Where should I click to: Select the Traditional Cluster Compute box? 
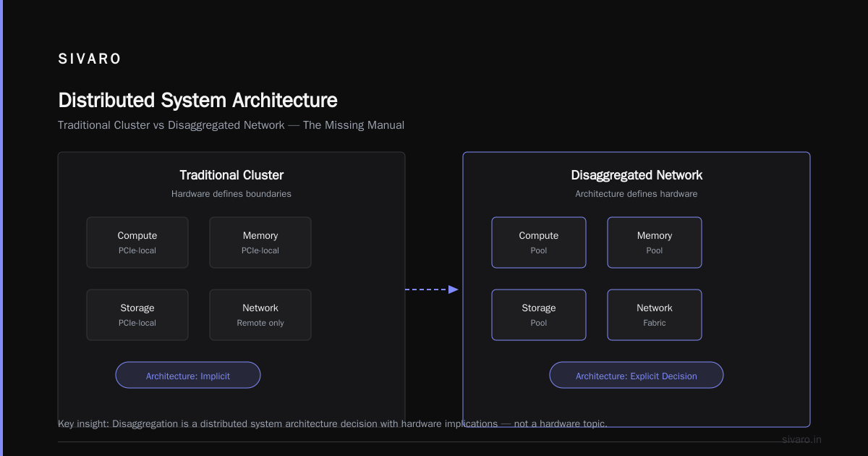(137, 242)
